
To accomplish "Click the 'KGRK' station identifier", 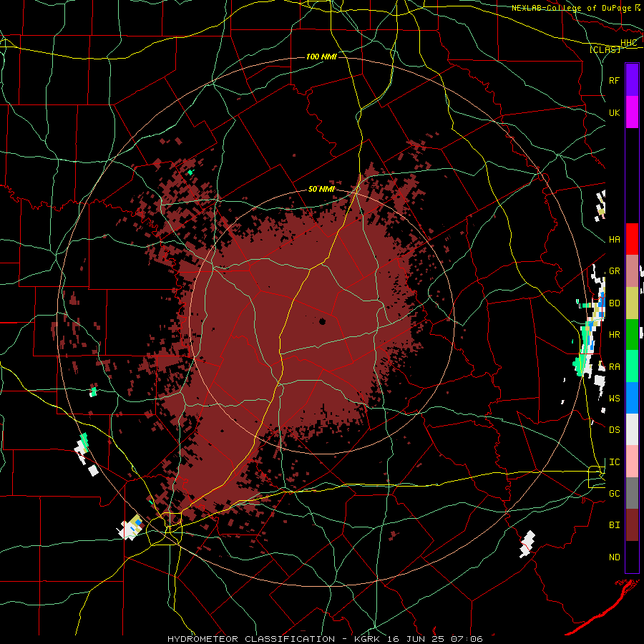I will tap(368, 639).
